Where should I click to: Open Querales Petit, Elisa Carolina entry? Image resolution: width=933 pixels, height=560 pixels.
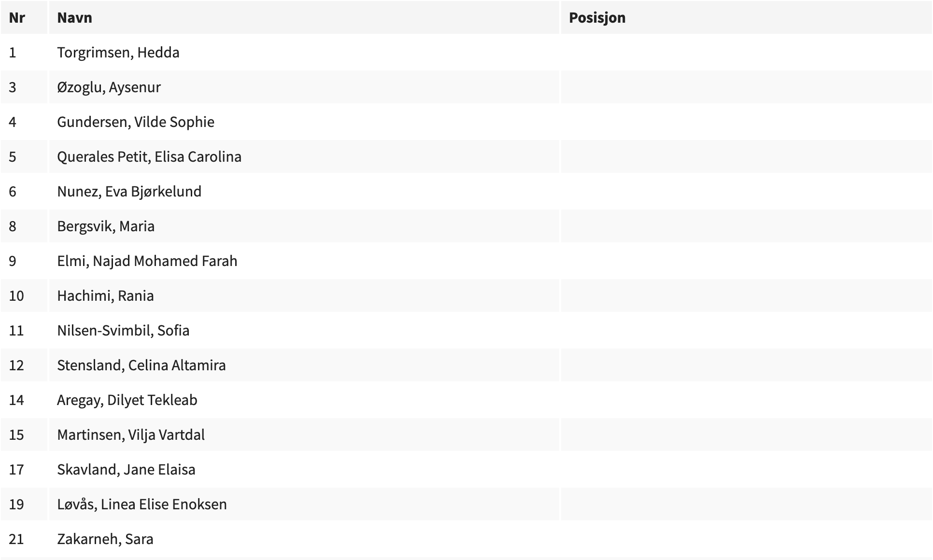coord(149,157)
